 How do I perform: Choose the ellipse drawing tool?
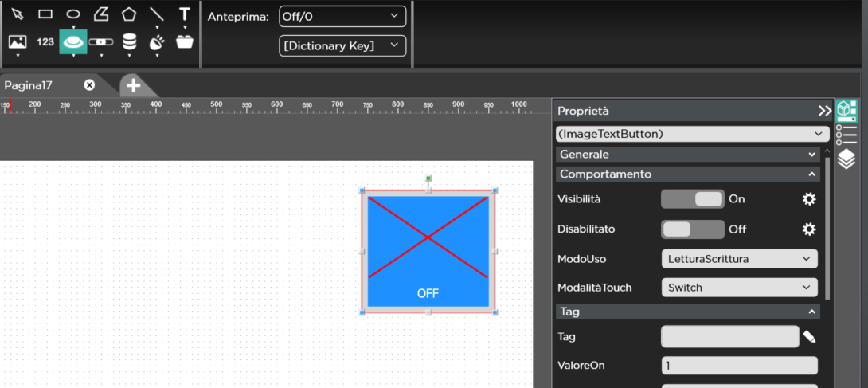[x=73, y=14]
